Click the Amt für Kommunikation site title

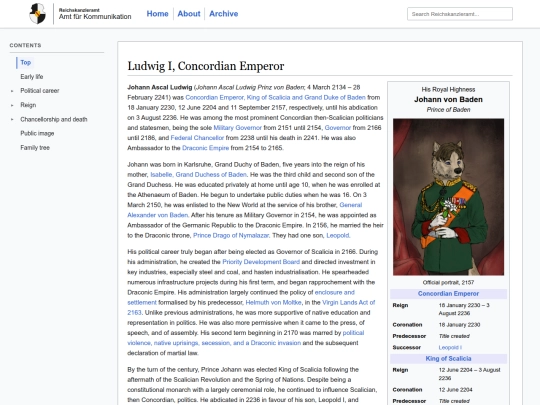coord(95,17)
